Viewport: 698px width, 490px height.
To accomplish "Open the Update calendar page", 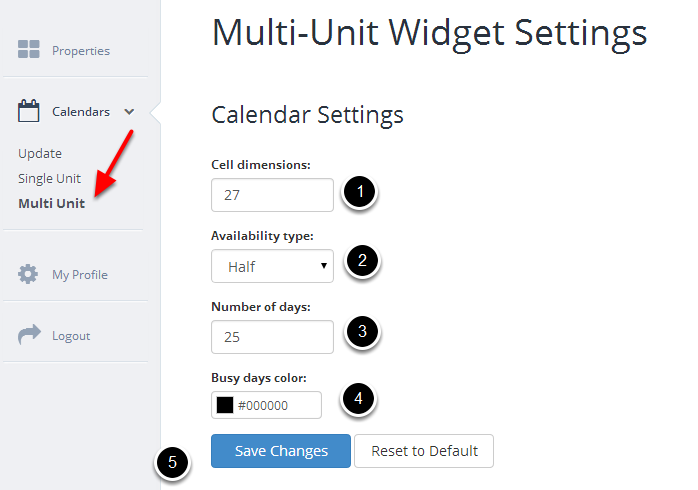I will [40, 153].
